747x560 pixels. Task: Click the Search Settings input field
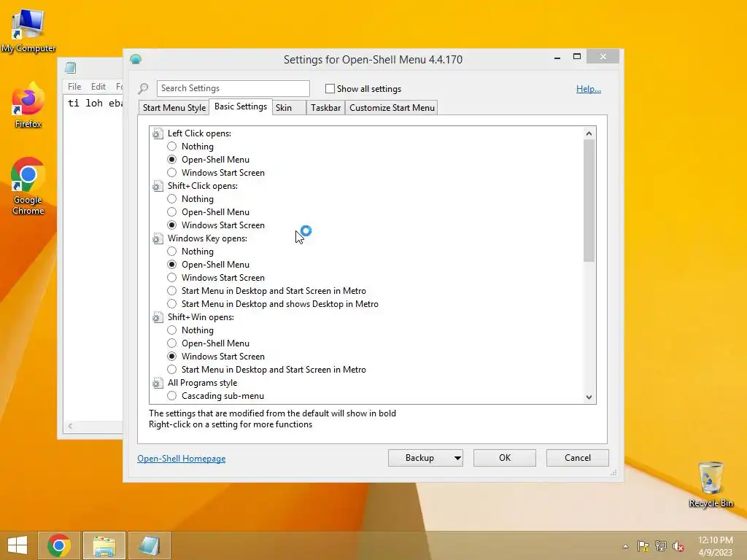point(233,88)
